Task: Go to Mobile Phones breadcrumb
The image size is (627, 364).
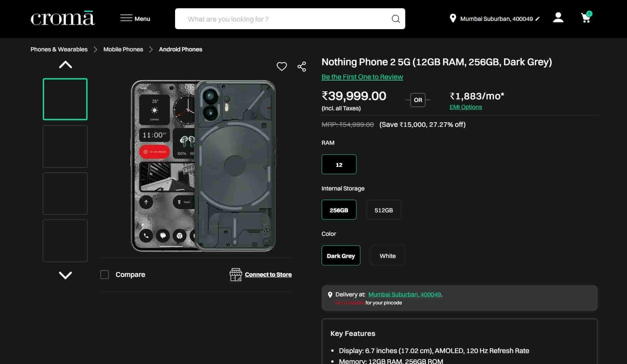Action: pyautogui.click(x=123, y=49)
